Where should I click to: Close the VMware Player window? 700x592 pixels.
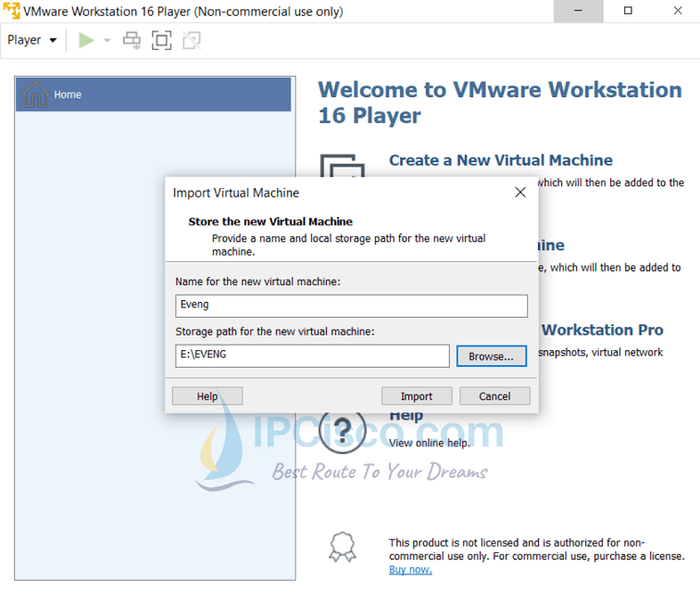[x=677, y=11]
